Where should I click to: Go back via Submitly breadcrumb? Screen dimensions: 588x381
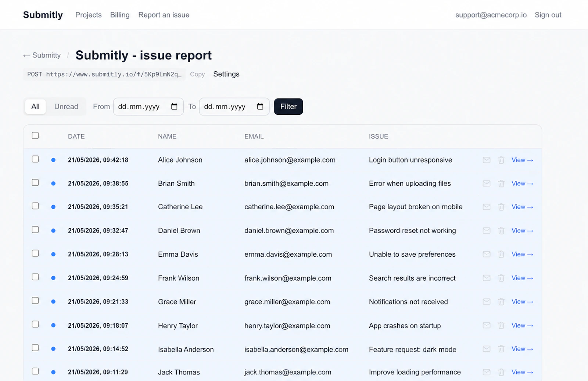[x=42, y=56]
